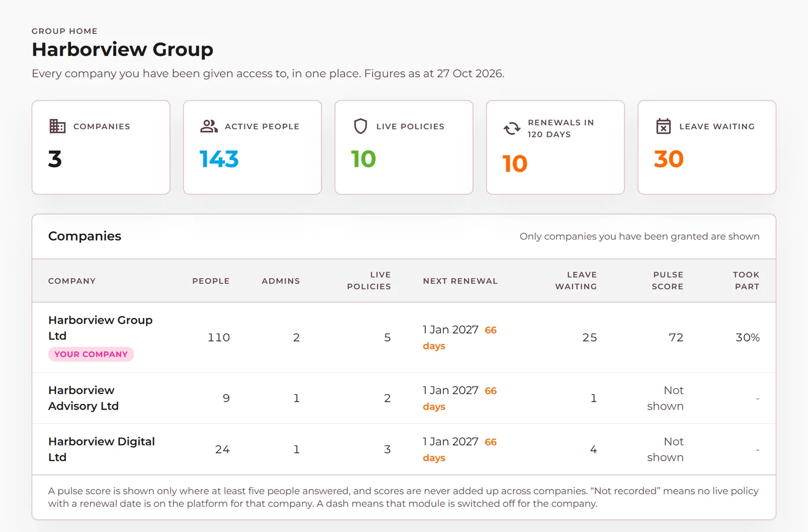Click the Live Policies shield icon

[361, 126]
